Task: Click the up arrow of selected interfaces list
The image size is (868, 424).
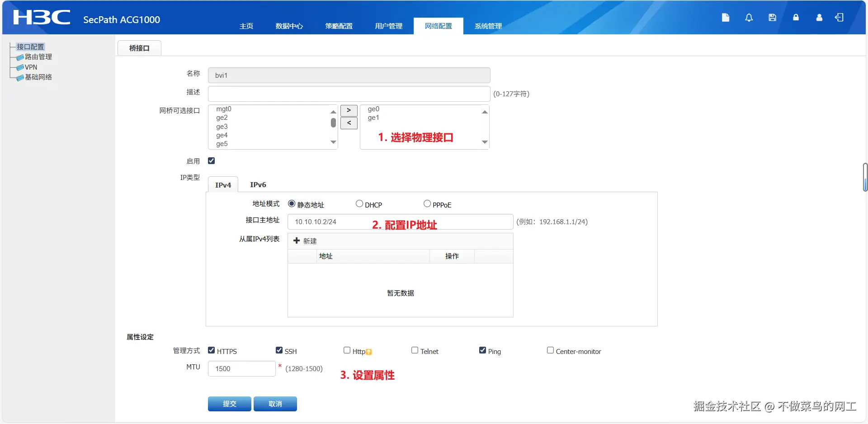Action: [485, 111]
